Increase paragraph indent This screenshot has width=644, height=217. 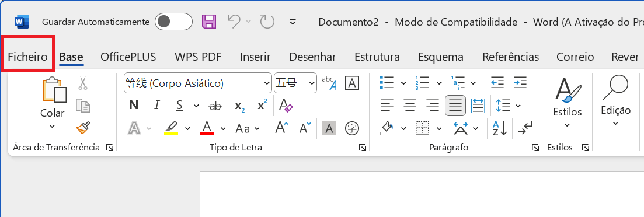pyautogui.click(x=520, y=83)
